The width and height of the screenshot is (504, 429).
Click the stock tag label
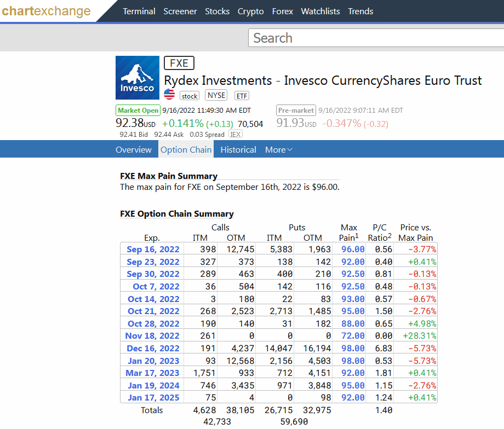pyautogui.click(x=190, y=96)
